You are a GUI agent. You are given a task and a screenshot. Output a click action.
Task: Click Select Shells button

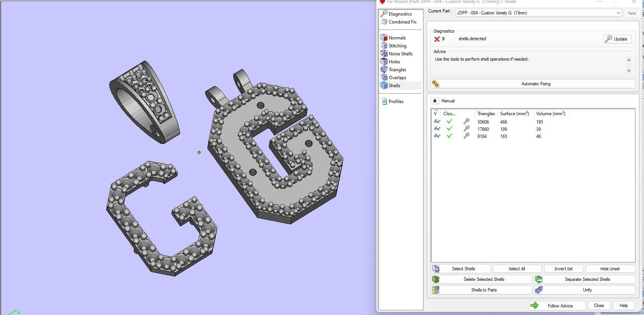tap(460, 269)
